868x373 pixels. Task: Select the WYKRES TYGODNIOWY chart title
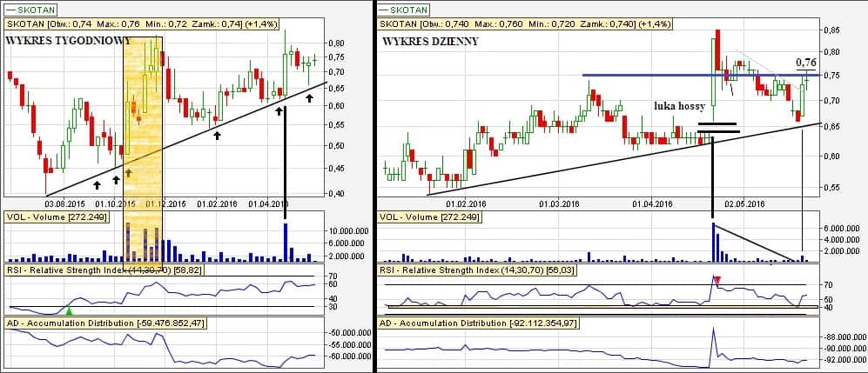(x=68, y=41)
